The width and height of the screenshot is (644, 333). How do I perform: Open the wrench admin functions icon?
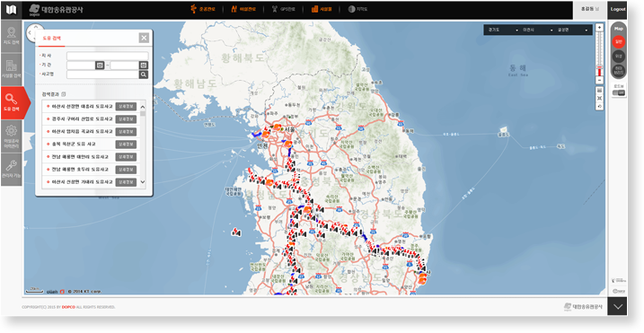[x=11, y=169]
